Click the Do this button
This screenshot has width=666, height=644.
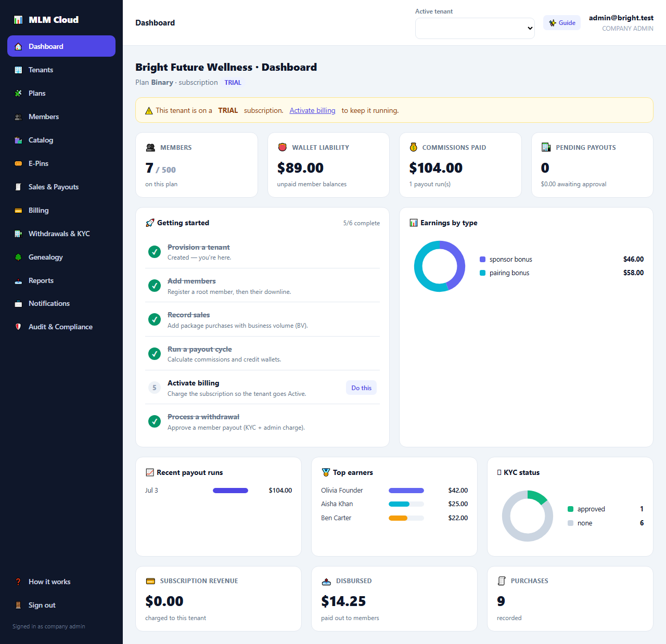(361, 388)
